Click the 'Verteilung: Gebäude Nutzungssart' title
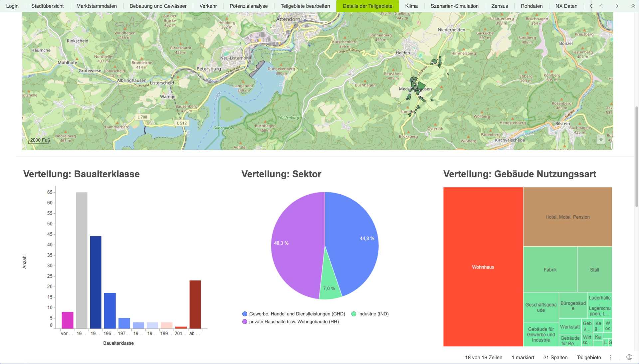 pyautogui.click(x=520, y=174)
